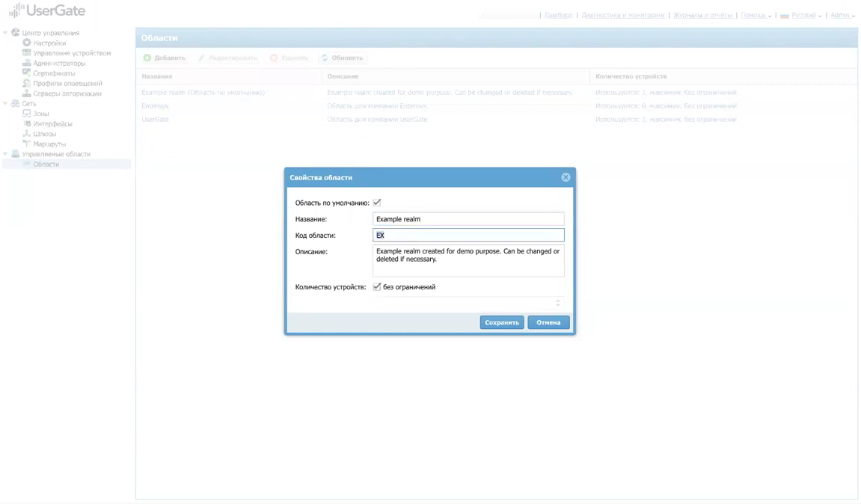Collapse the Сеть tree section
The height and width of the screenshot is (504, 861).
click(5, 103)
